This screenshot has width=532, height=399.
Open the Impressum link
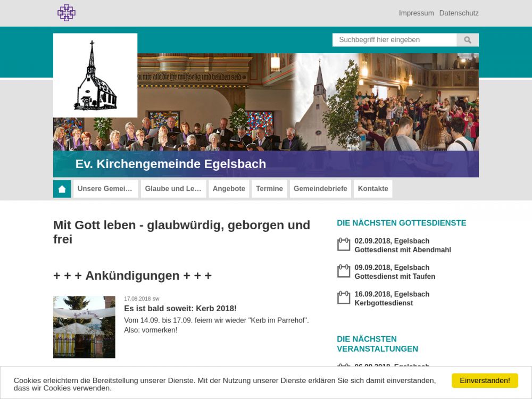(416, 13)
